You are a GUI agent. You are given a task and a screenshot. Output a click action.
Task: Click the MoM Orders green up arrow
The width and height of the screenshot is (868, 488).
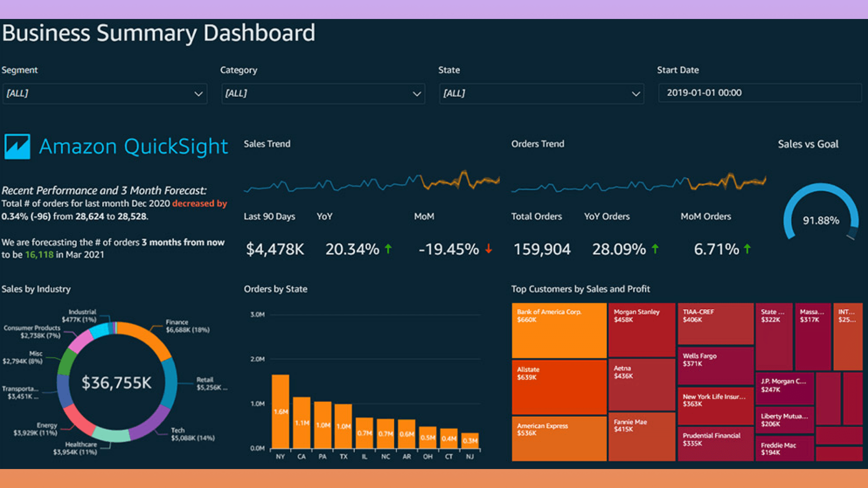(x=747, y=249)
